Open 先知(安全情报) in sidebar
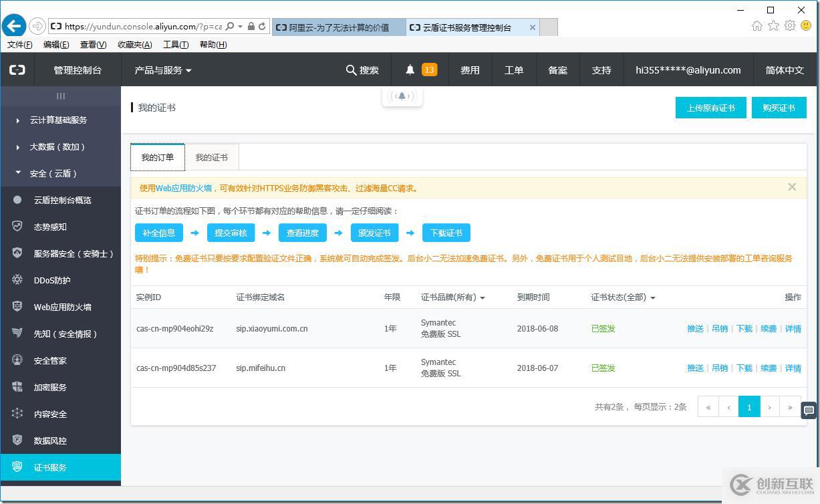The height and width of the screenshot is (504, 820). (x=60, y=334)
